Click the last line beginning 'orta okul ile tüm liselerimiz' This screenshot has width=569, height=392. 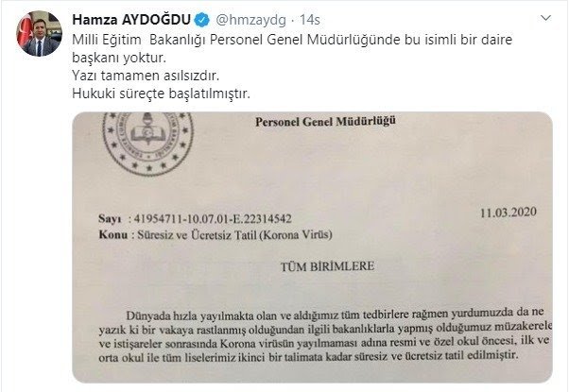(x=308, y=356)
